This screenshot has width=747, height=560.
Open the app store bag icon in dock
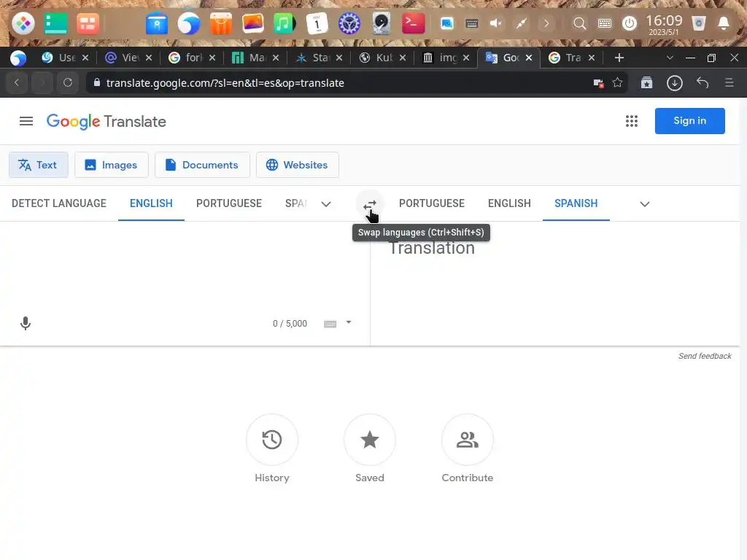pyautogui.click(x=220, y=23)
